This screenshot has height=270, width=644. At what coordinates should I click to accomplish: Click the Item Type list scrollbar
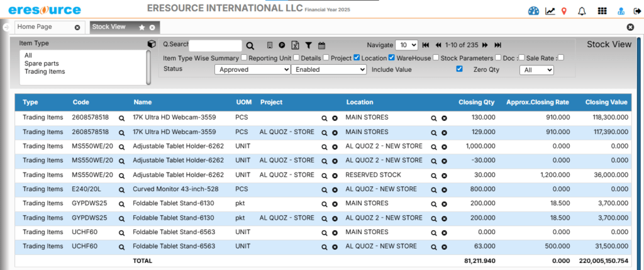pyautogui.click(x=148, y=67)
